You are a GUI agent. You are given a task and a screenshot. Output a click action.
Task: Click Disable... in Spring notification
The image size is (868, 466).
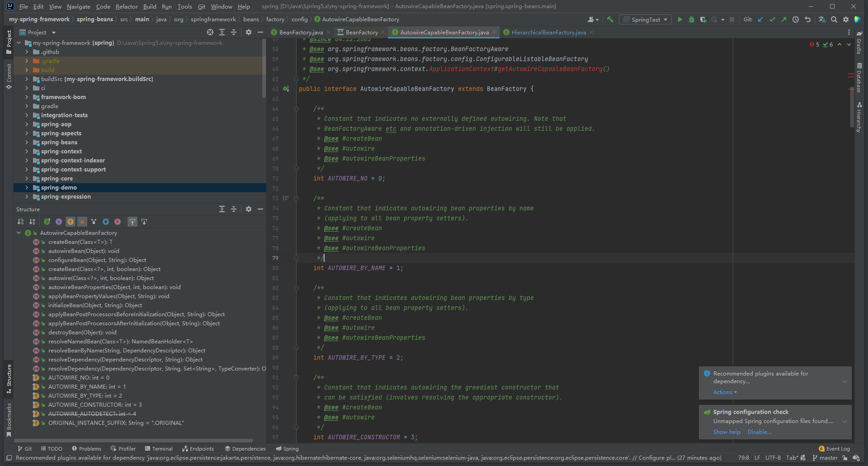pyautogui.click(x=759, y=432)
